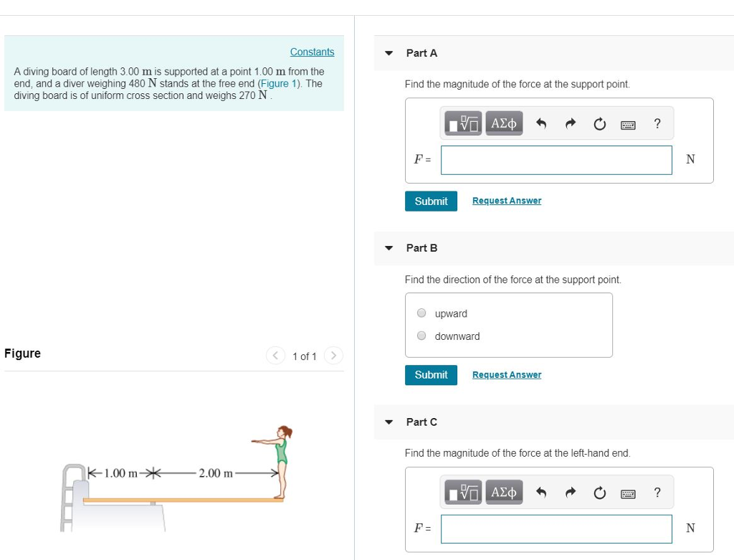Click the redo arrow in Part C toolbar

tap(569, 492)
